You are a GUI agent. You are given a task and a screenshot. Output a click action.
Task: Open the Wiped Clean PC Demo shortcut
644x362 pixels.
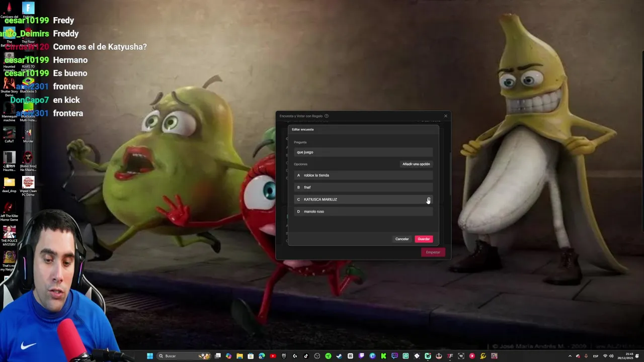click(x=28, y=186)
